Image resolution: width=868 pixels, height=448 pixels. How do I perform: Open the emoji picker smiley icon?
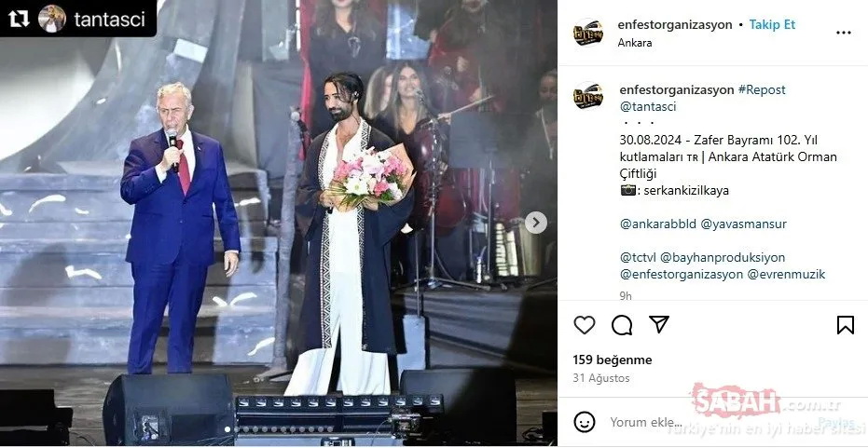[584, 422]
